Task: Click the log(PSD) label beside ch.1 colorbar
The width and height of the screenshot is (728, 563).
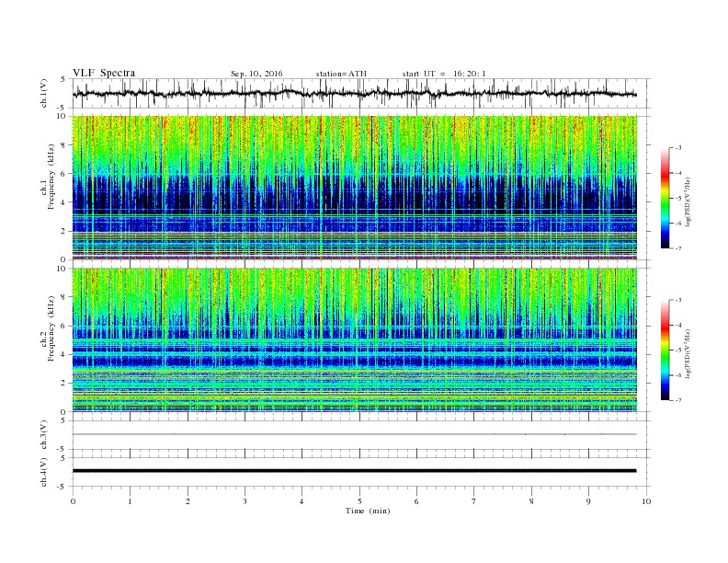Action: pos(688,201)
